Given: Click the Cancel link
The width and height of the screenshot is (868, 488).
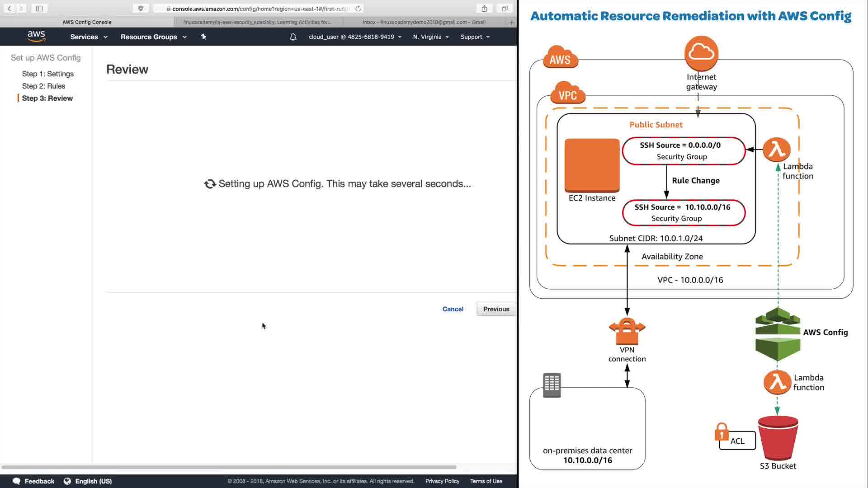Looking at the screenshot, I should [x=453, y=309].
